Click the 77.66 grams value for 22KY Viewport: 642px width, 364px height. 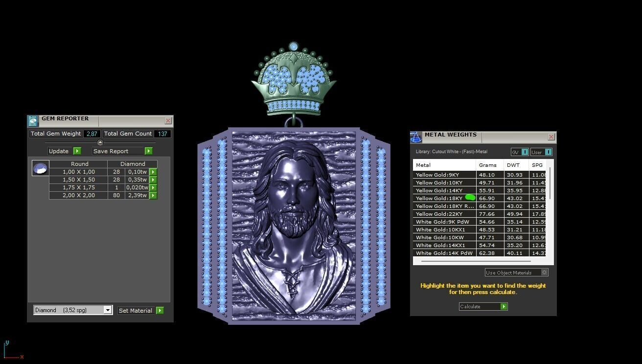[x=487, y=214]
